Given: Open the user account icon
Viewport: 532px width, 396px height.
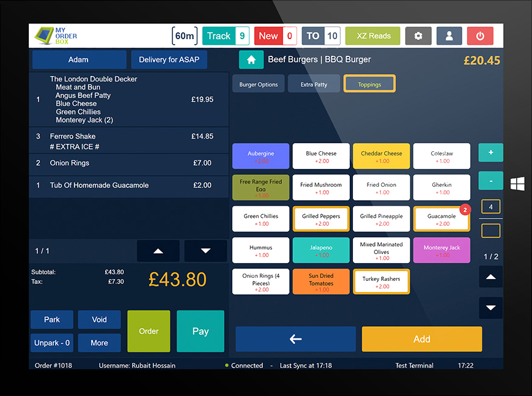Looking at the screenshot, I should coord(449,36).
